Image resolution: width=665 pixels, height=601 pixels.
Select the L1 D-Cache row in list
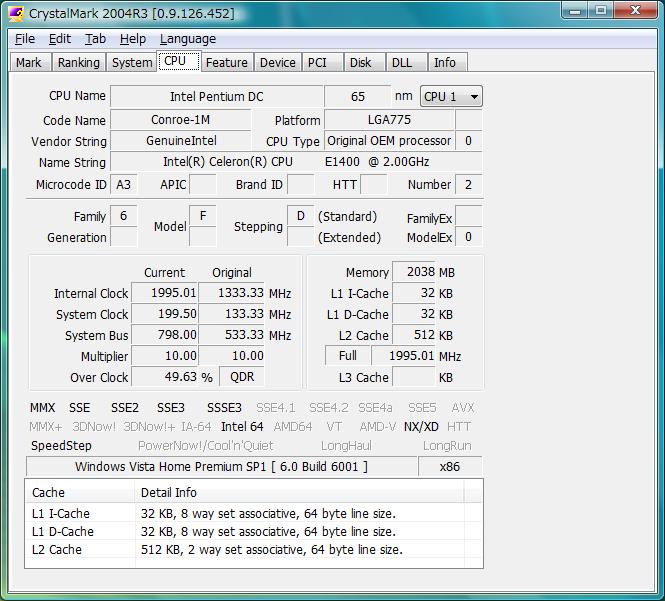[x=254, y=531]
